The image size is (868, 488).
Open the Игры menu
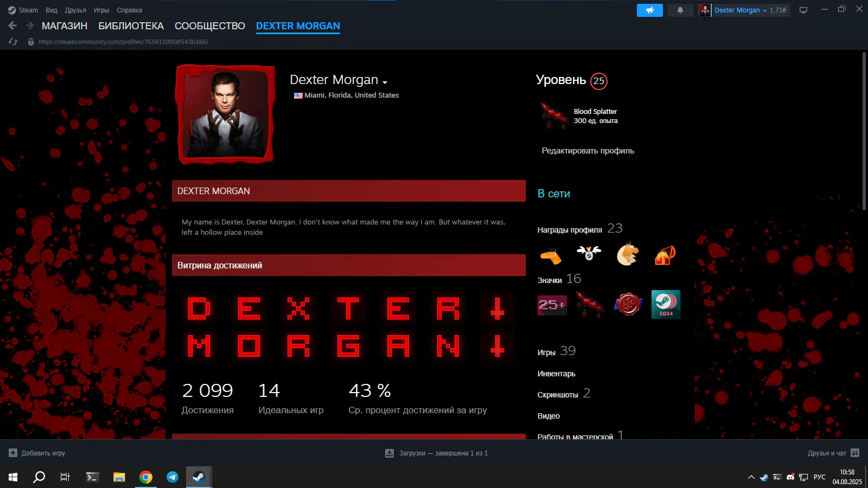point(101,10)
